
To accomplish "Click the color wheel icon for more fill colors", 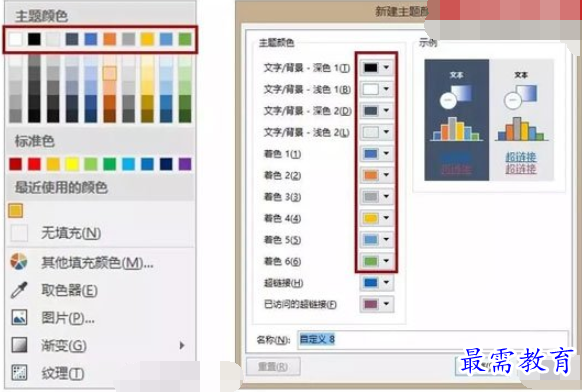I will click(19, 262).
